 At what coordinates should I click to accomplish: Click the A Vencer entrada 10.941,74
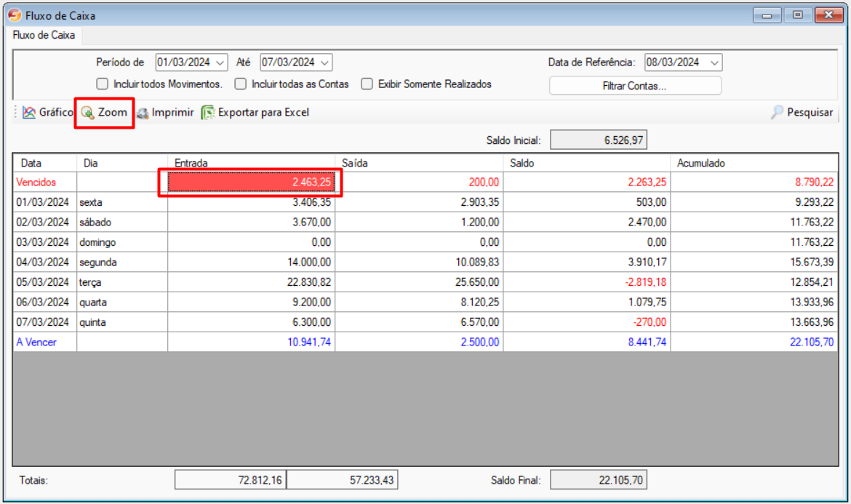pos(309,343)
